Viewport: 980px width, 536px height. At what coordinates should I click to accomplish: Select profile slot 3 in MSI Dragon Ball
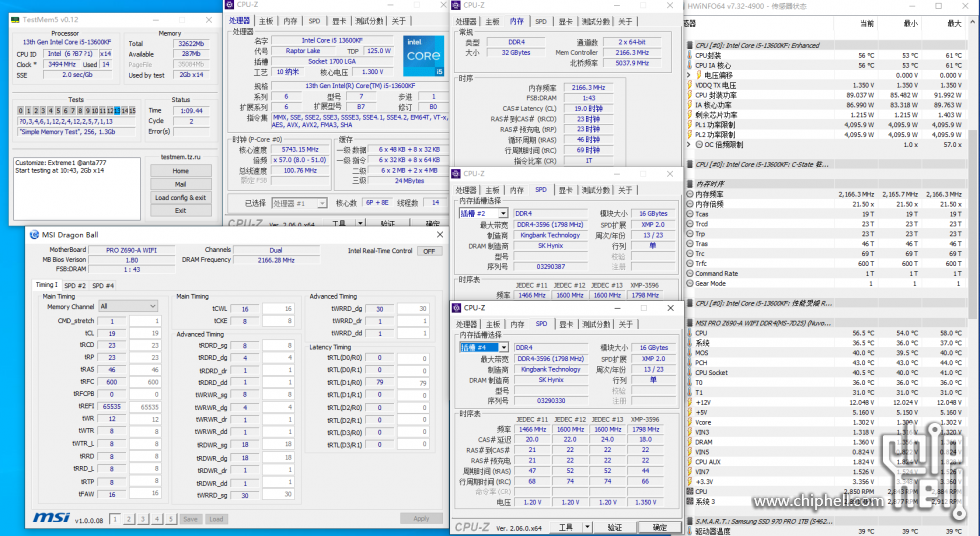click(143, 519)
